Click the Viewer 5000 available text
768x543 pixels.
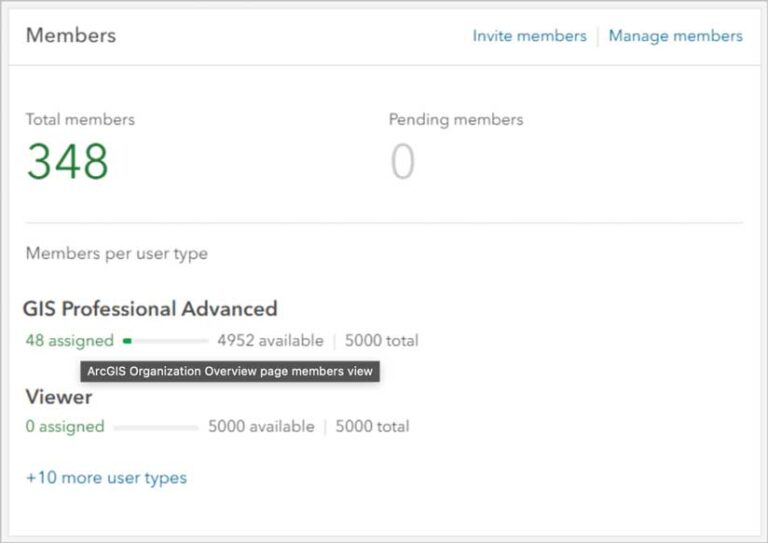(x=261, y=427)
